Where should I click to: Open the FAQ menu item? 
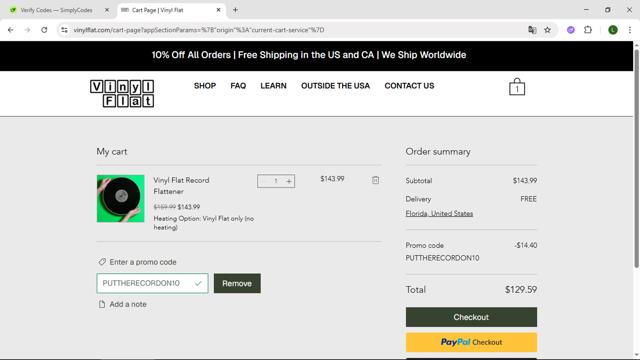(238, 86)
